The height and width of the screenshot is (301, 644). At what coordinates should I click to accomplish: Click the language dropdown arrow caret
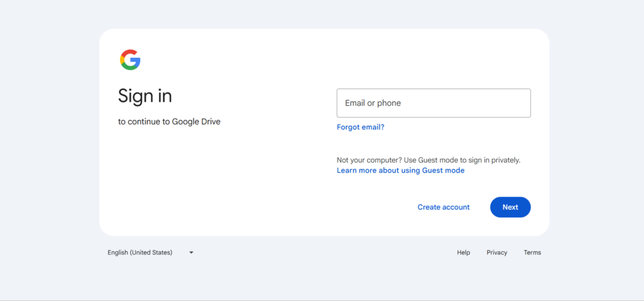(191, 253)
